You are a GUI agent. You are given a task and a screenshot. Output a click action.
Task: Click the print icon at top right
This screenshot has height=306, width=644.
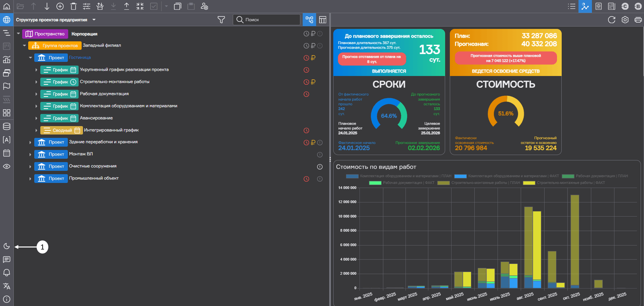pyautogui.click(x=638, y=20)
